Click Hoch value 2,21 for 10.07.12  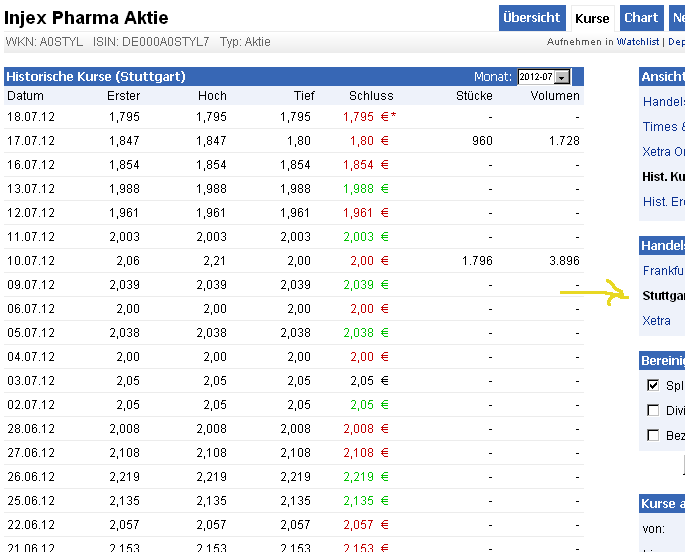pyautogui.click(x=214, y=261)
